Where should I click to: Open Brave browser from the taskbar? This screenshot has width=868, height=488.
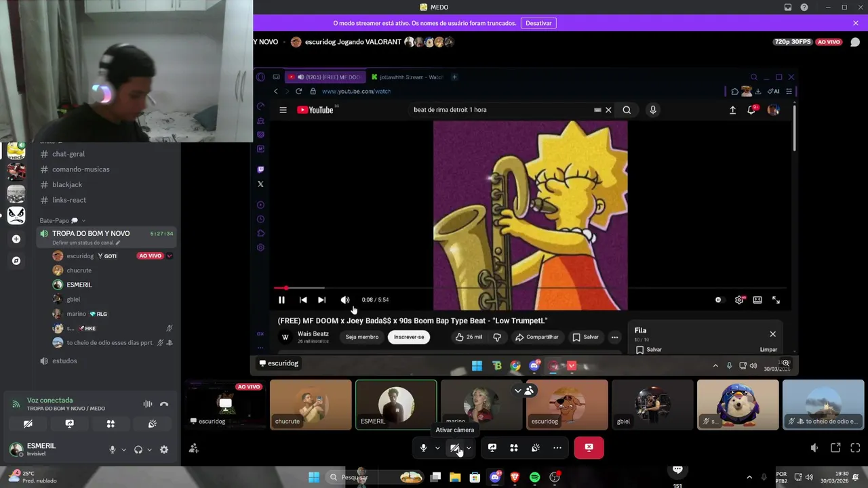[x=515, y=477]
